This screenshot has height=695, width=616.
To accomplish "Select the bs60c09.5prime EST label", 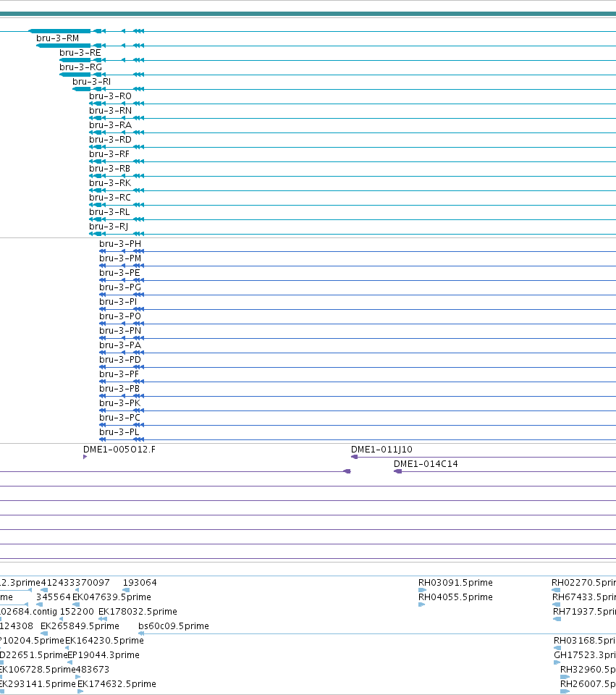I will (x=174, y=625).
